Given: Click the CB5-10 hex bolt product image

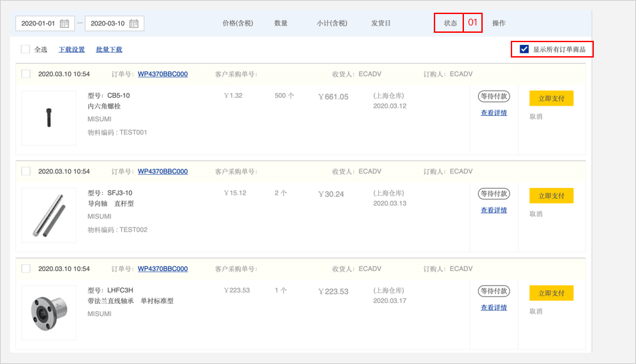Looking at the screenshot, I should tap(49, 118).
